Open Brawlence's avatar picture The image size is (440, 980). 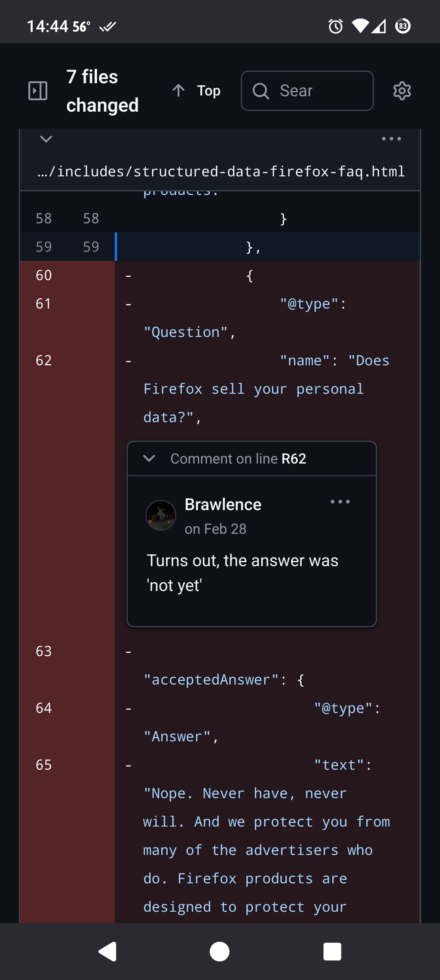[161, 515]
